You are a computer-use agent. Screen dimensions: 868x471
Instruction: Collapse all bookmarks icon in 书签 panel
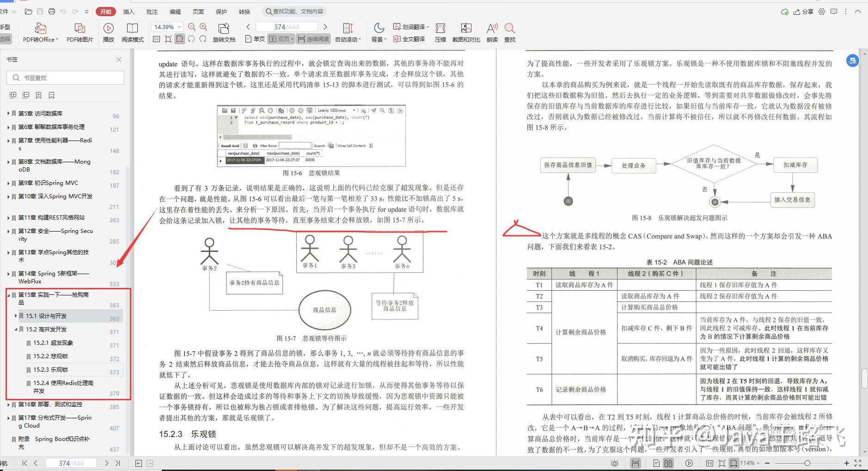click(x=26, y=95)
